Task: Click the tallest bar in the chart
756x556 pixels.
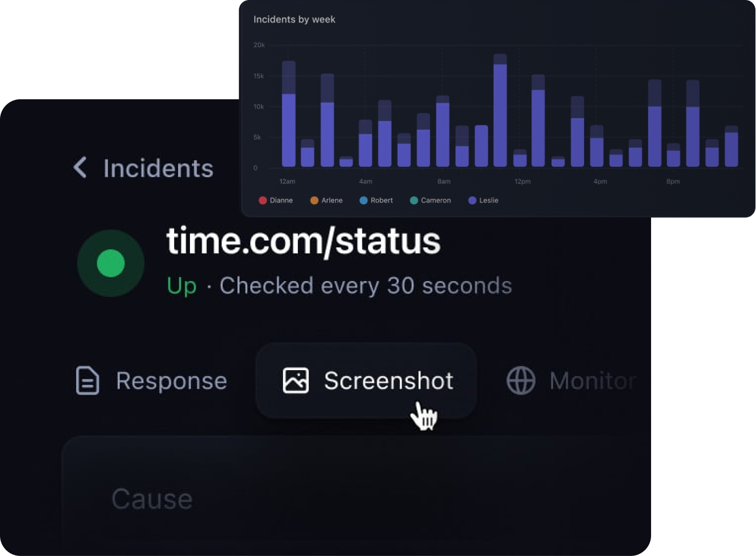Action: pos(500,110)
